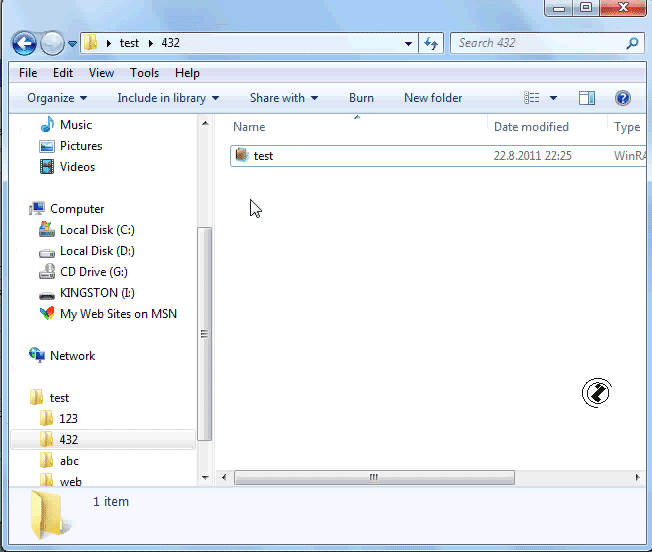Image resolution: width=652 pixels, height=552 pixels.
Task: Expand the Share with dropdown
Action: 283,98
